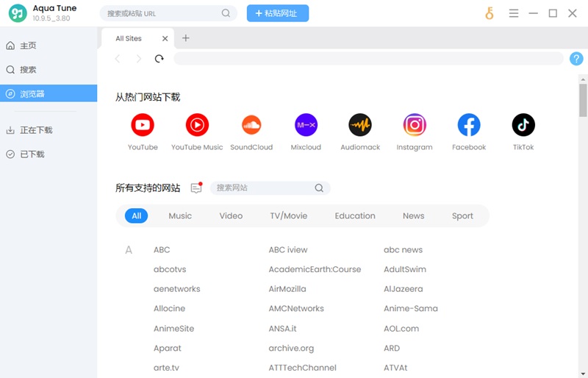
Task: Filter sites by Education category
Action: point(355,215)
